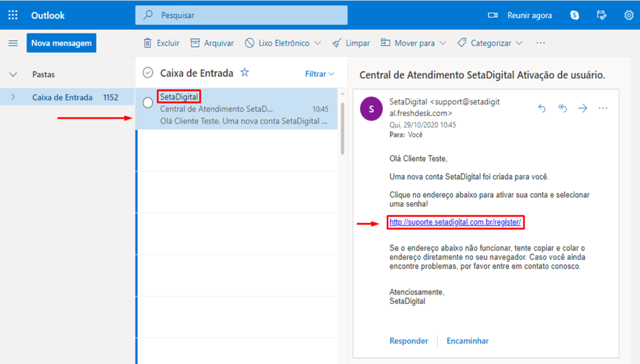Select Caixa de Entrada folder
Image resolution: width=640 pixels, height=364 pixels.
[67, 97]
